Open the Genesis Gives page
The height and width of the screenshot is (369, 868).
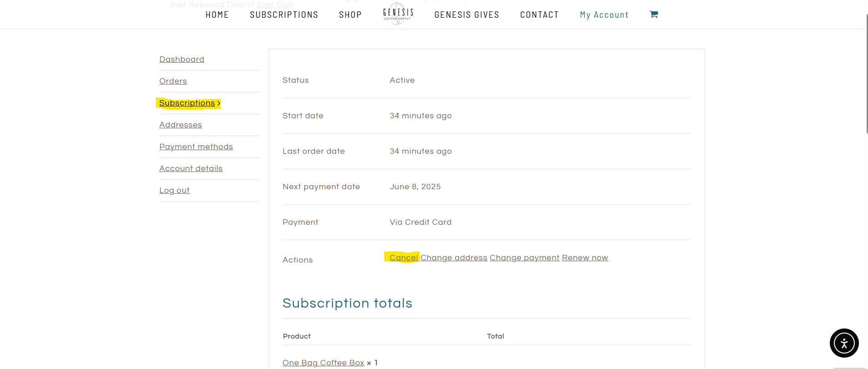(467, 15)
